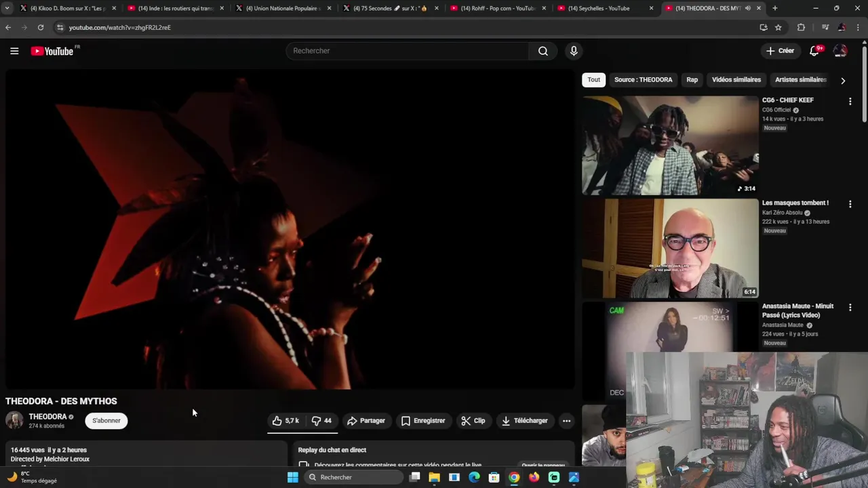Screen dimensions: 868x488
Task: Open the weather widget Temps dégagé
Action: click(x=33, y=477)
